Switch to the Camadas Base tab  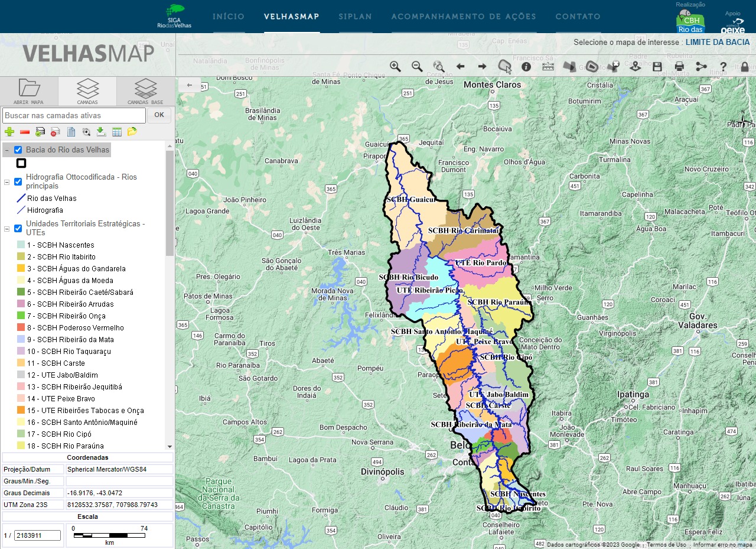click(x=145, y=92)
